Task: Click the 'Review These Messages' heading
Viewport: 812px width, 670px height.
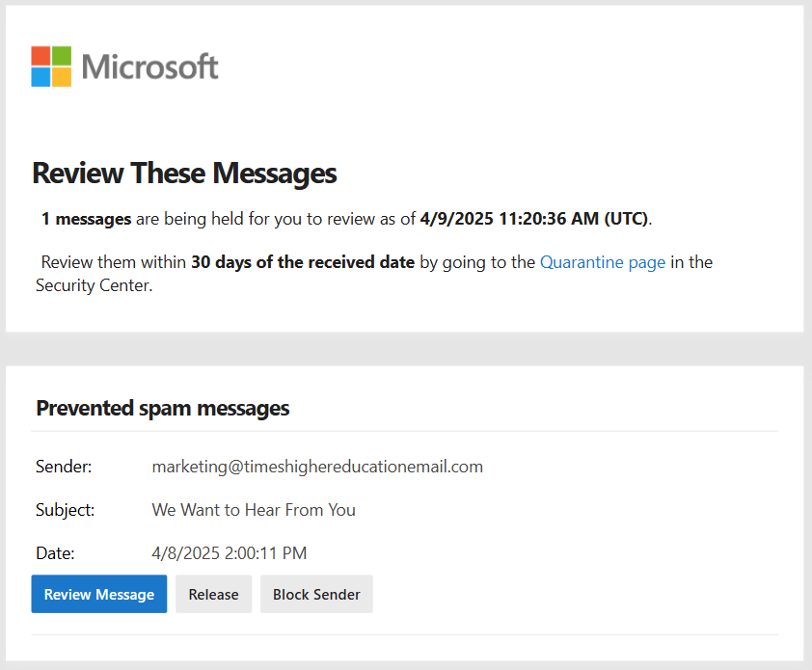Action: tap(184, 173)
